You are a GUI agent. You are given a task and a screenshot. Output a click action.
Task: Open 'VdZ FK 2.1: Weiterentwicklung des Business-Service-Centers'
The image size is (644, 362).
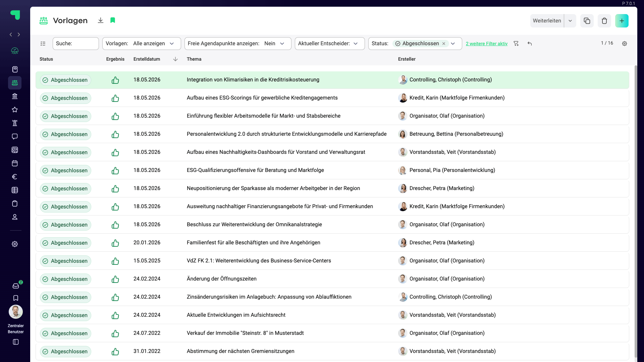click(332, 261)
